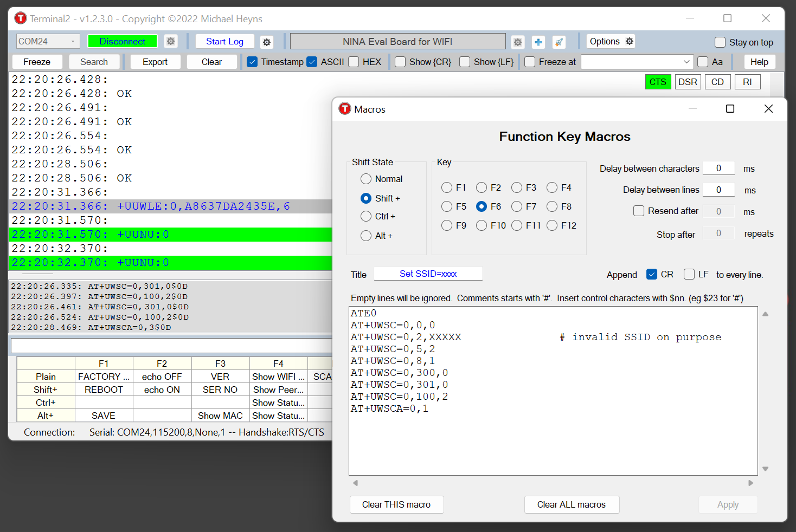
Task: Click the Clear ALL macros button
Action: pyautogui.click(x=572, y=504)
